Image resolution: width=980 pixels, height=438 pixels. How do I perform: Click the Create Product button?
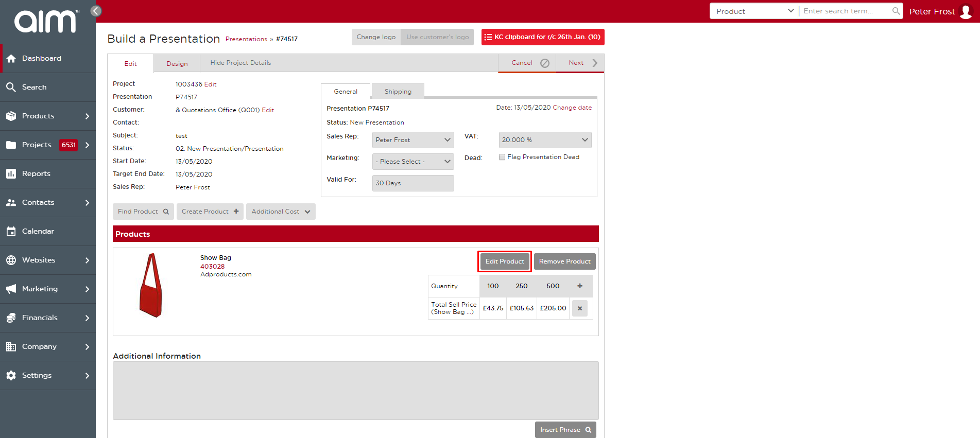(x=210, y=212)
